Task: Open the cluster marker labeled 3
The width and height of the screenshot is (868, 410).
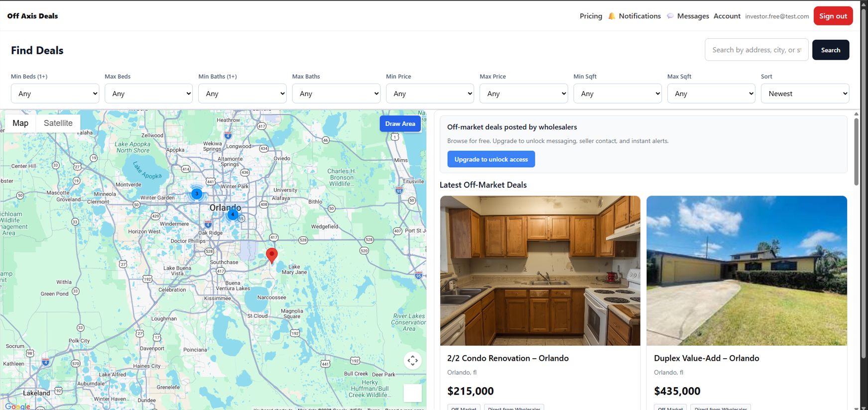Action: click(x=197, y=194)
